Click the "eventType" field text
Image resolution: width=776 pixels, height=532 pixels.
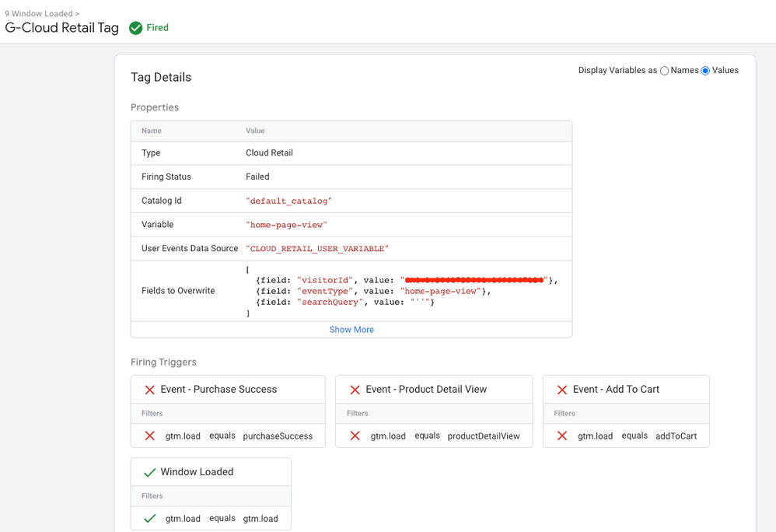(x=325, y=291)
